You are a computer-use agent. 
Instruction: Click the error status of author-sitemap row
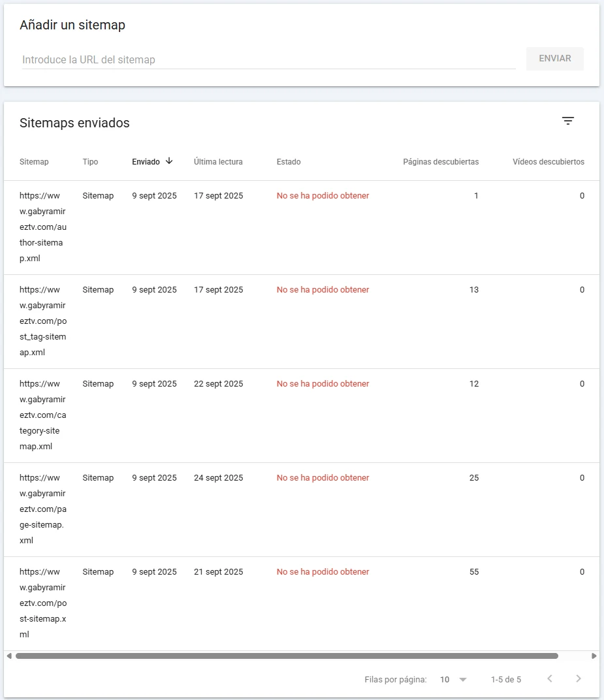[x=323, y=195]
